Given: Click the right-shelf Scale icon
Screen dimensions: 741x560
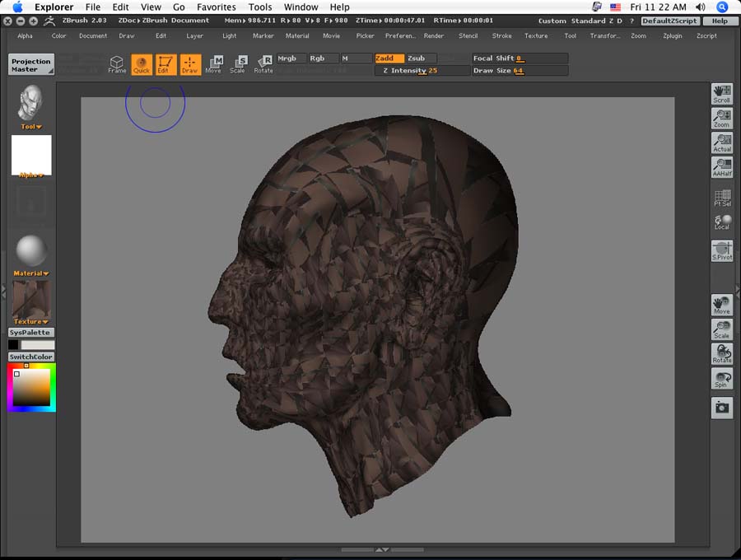Looking at the screenshot, I should click(721, 329).
